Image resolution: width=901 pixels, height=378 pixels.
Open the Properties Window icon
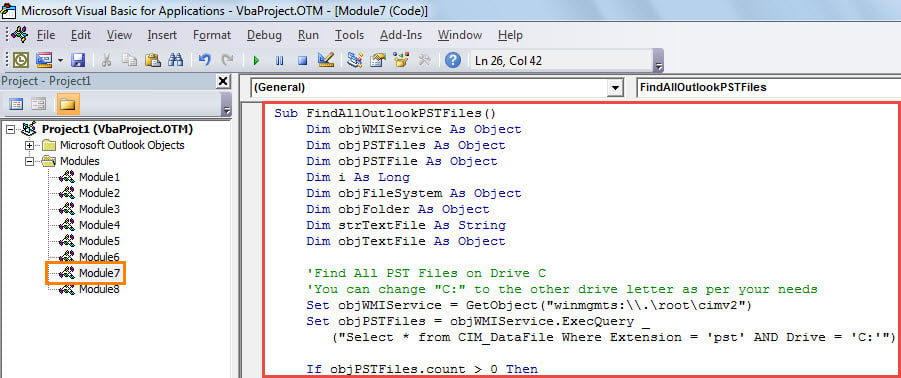pyautogui.click(x=378, y=60)
